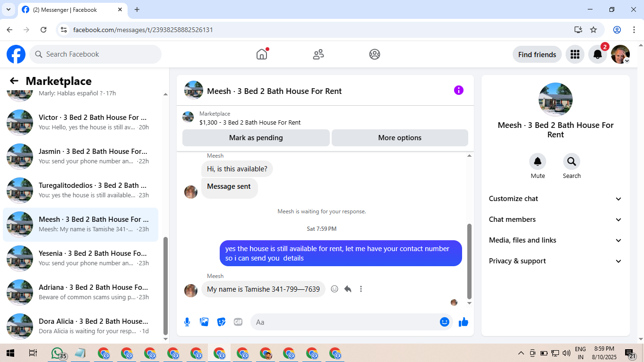
Task: Open emoji picker in message box
Action: 444,322
